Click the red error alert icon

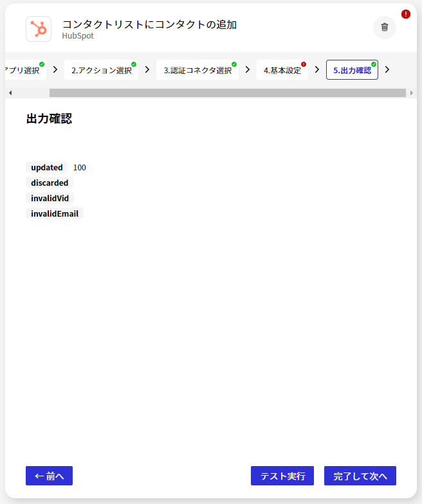pos(405,14)
